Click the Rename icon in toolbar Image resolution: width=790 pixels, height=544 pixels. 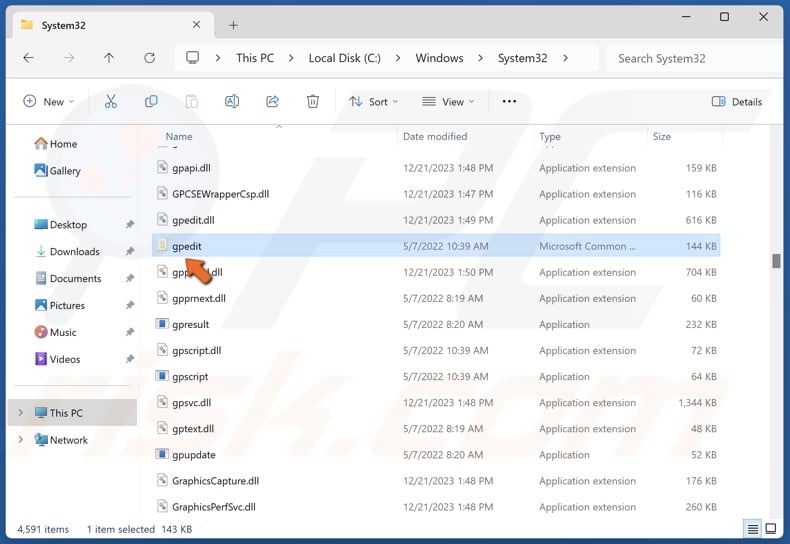click(x=232, y=102)
